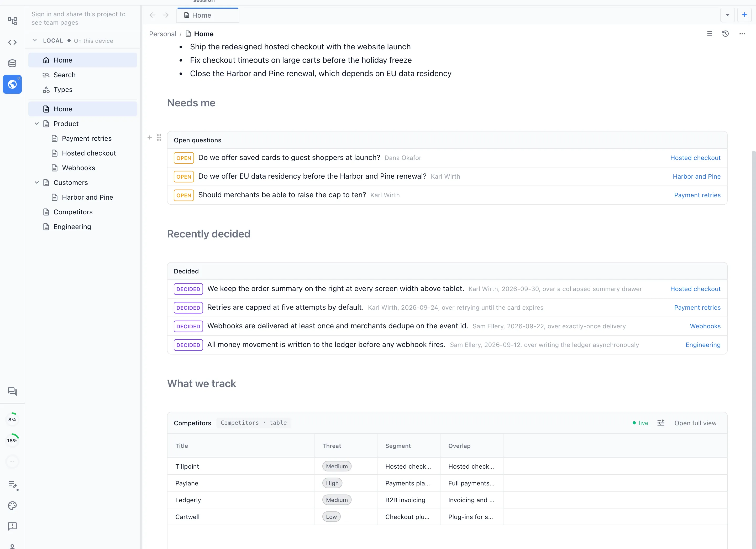Screen dimensions: 756x549
Task: Click the 8% progress indicator
Action: point(12,419)
